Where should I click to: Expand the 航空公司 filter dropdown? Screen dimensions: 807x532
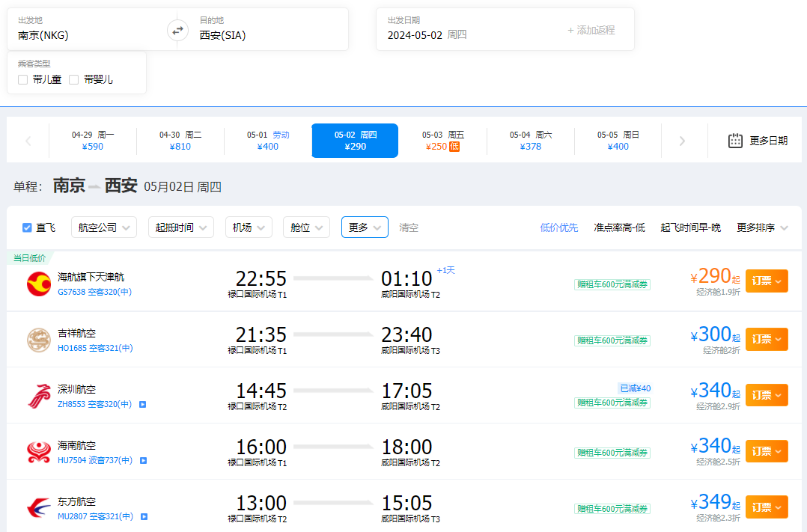point(104,227)
